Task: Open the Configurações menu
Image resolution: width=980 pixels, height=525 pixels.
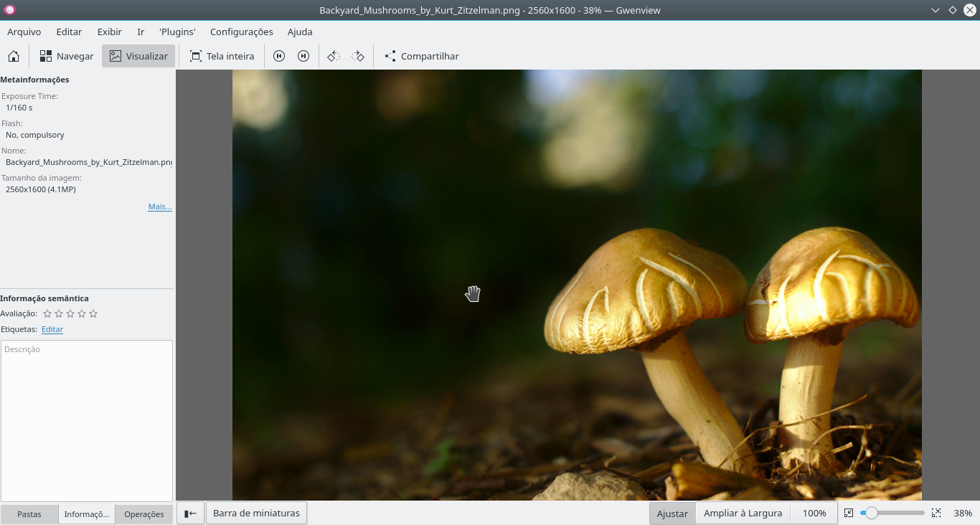Action: [x=241, y=32]
